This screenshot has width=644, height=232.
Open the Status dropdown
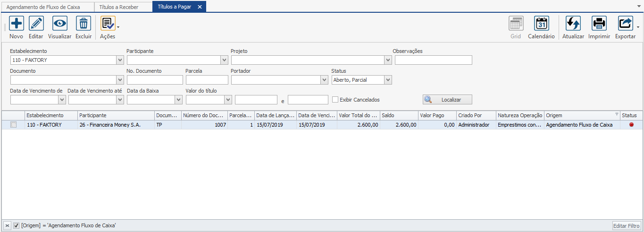click(388, 80)
